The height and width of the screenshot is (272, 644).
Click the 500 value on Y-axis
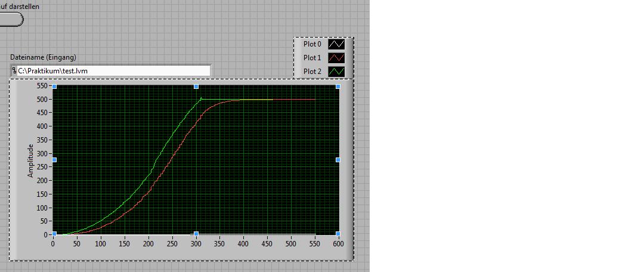pos(42,100)
